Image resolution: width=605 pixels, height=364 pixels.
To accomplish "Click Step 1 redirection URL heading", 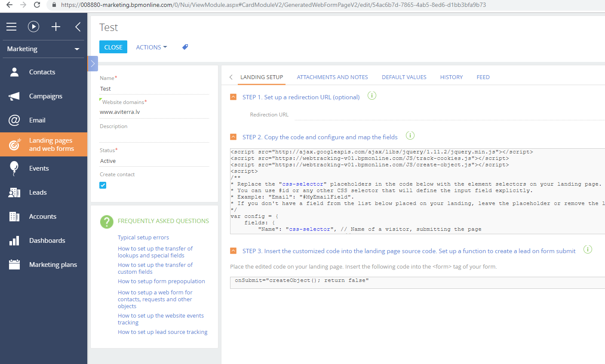I will 301,97.
